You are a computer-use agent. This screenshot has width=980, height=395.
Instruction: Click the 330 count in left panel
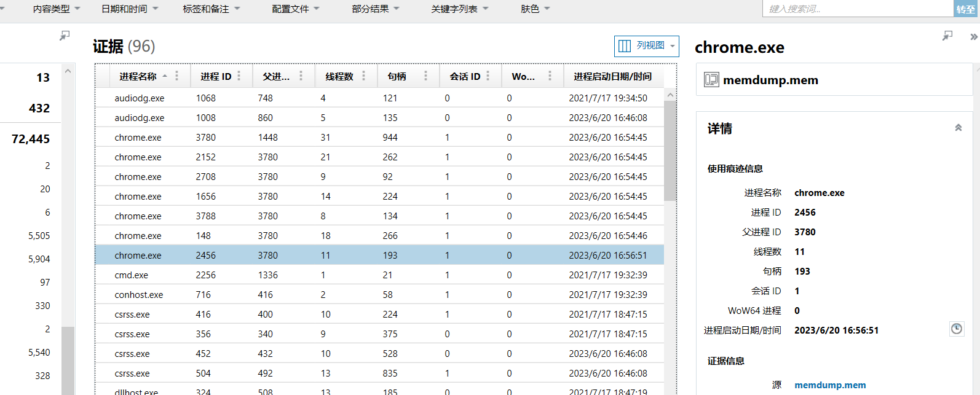[42, 305]
